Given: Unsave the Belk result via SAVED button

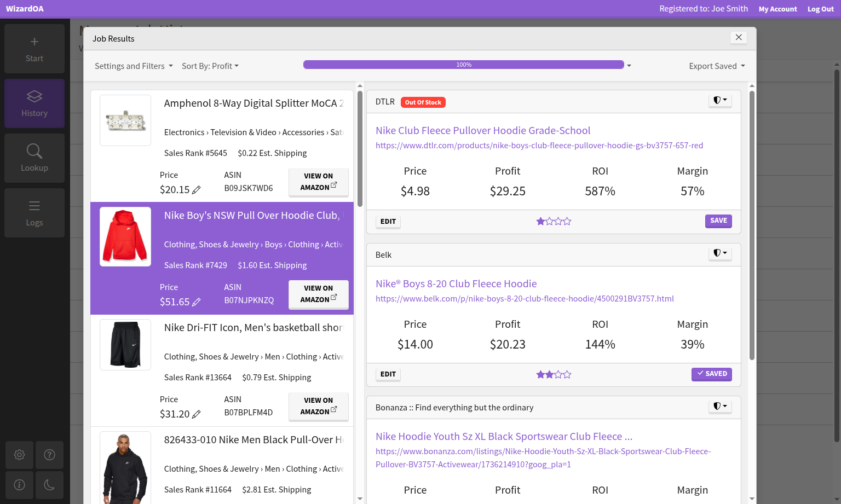Looking at the screenshot, I should [x=711, y=374].
